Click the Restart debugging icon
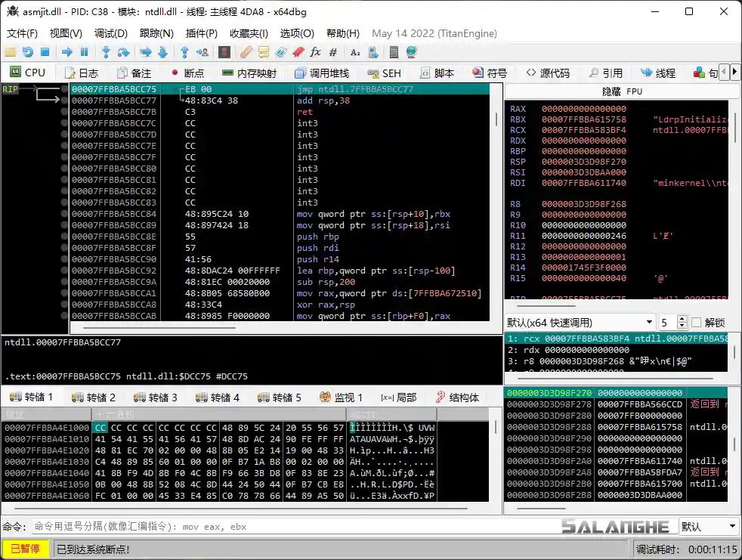 point(29,53)
